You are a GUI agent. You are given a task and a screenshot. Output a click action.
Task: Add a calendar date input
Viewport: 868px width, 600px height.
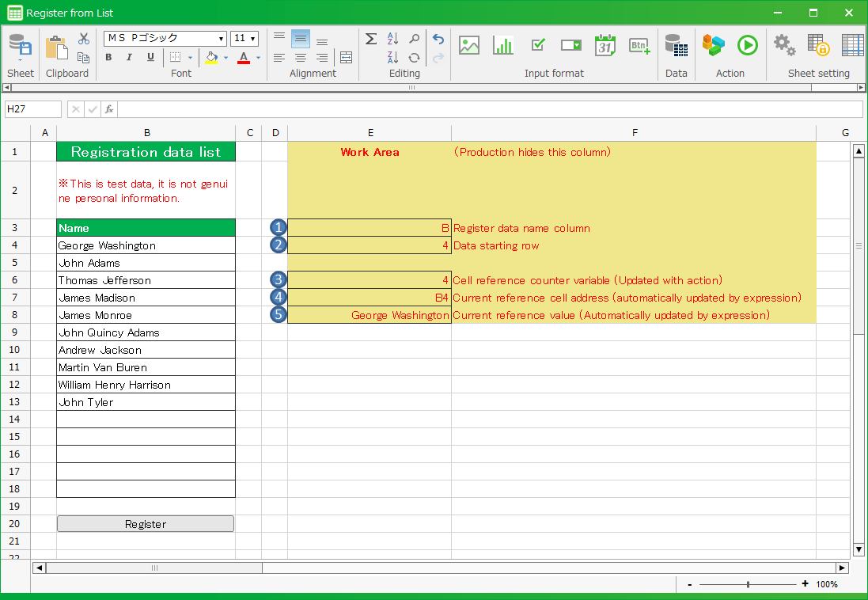click(x=605, y=45)
